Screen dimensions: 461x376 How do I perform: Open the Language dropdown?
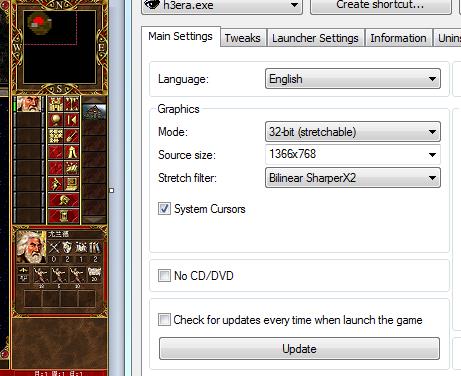[x=353, y=79]
